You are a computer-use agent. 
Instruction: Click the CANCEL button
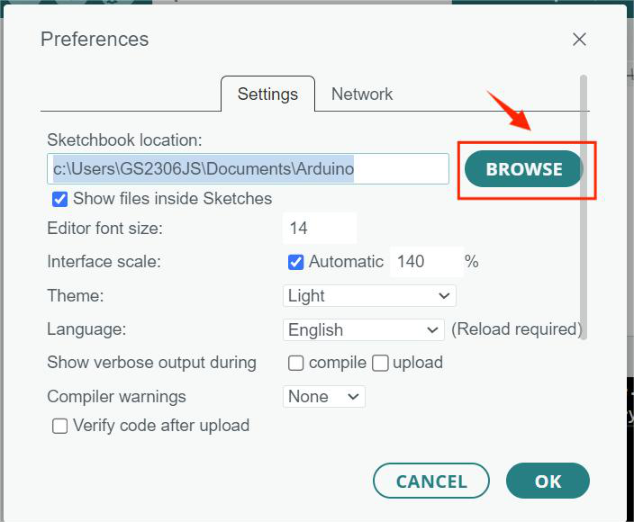pos(431,481)
